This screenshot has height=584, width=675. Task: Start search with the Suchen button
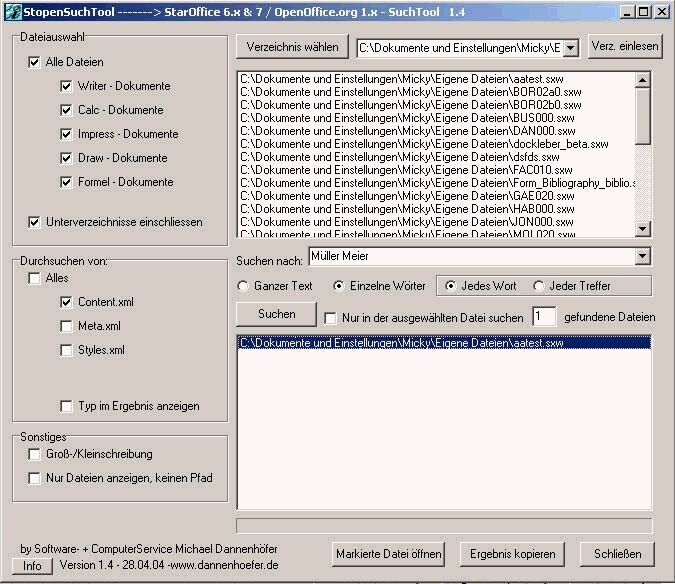276,314
